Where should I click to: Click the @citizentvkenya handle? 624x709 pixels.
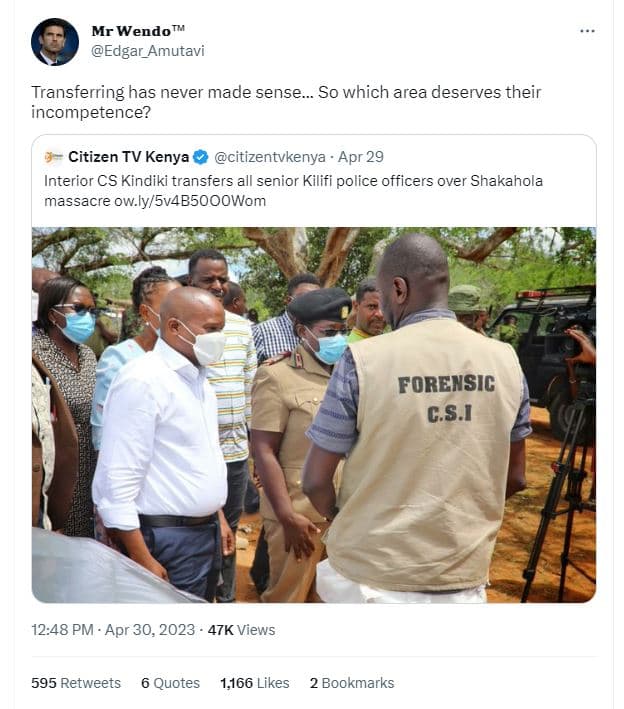270,157
